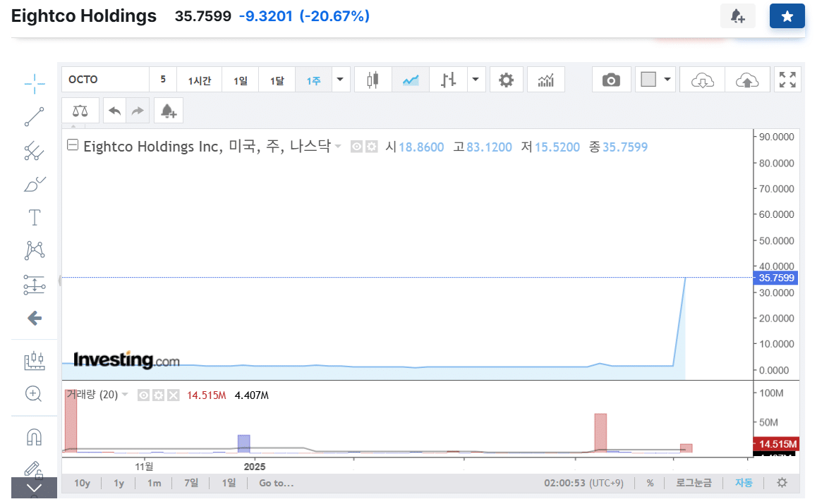Switch chart type to candlesticks
Image resolution: width=829 pixels, height=504 pixels.
373,79
